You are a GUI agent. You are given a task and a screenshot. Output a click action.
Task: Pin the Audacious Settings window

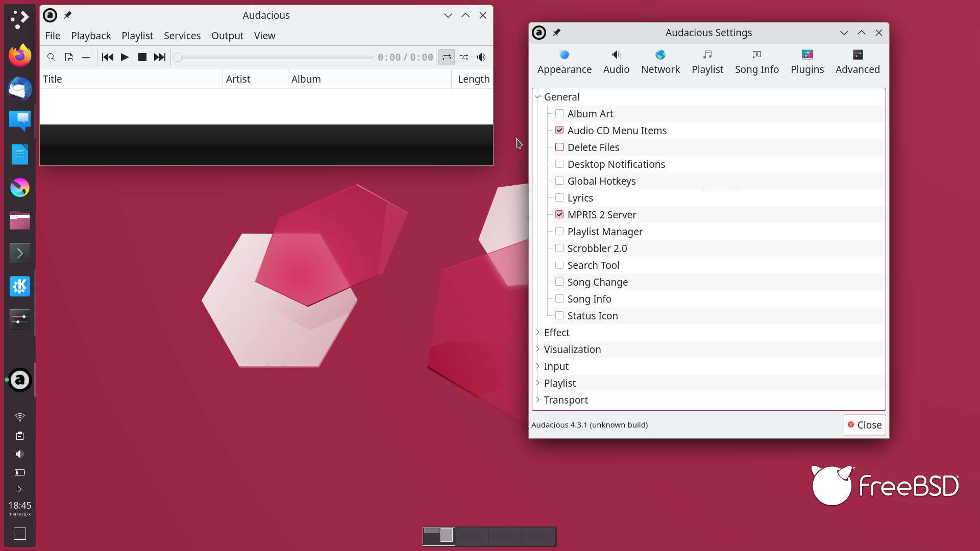click(557, 33)
